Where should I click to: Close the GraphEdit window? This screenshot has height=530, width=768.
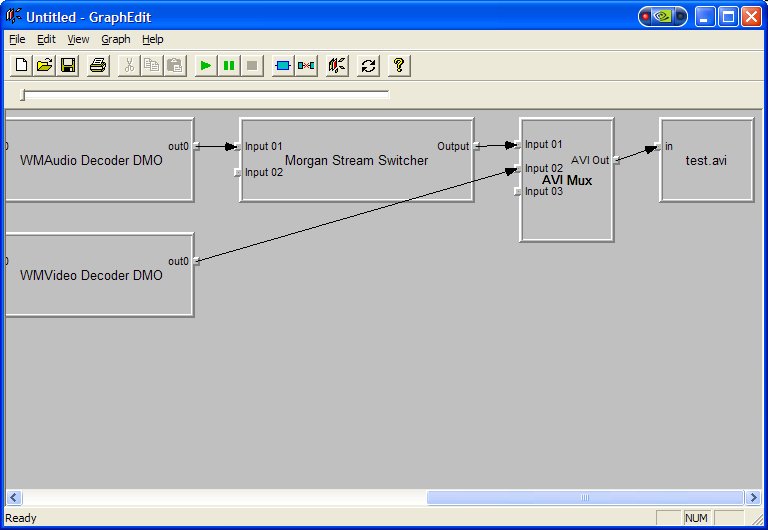pos(751,17)
